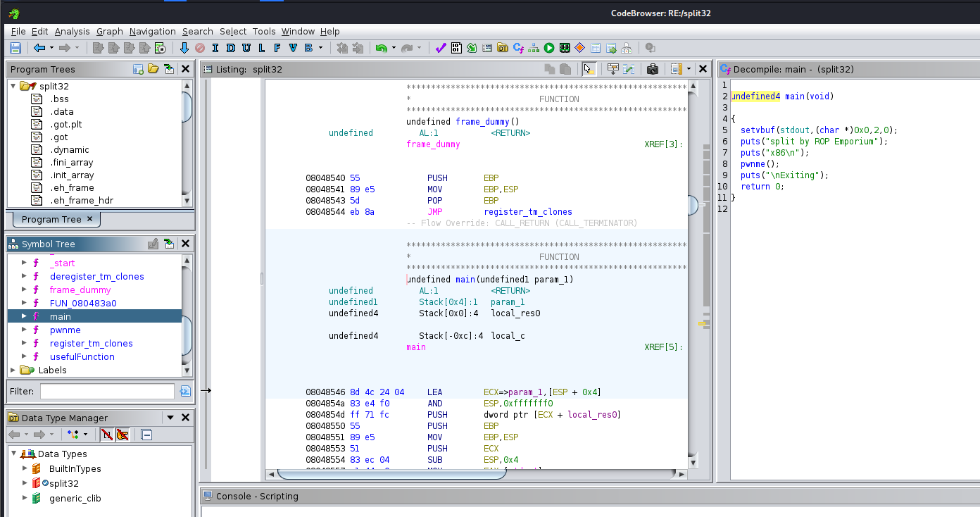980x517 pixels.
Task: Click the Listing diff view icon
Action: tap(629, 69)
